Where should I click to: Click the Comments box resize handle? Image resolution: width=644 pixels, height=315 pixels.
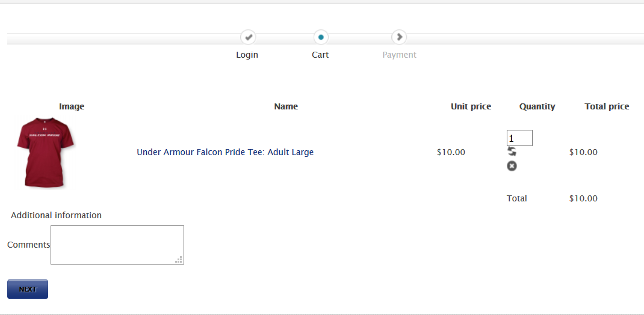pyautogui.click(x=179, y=260)
